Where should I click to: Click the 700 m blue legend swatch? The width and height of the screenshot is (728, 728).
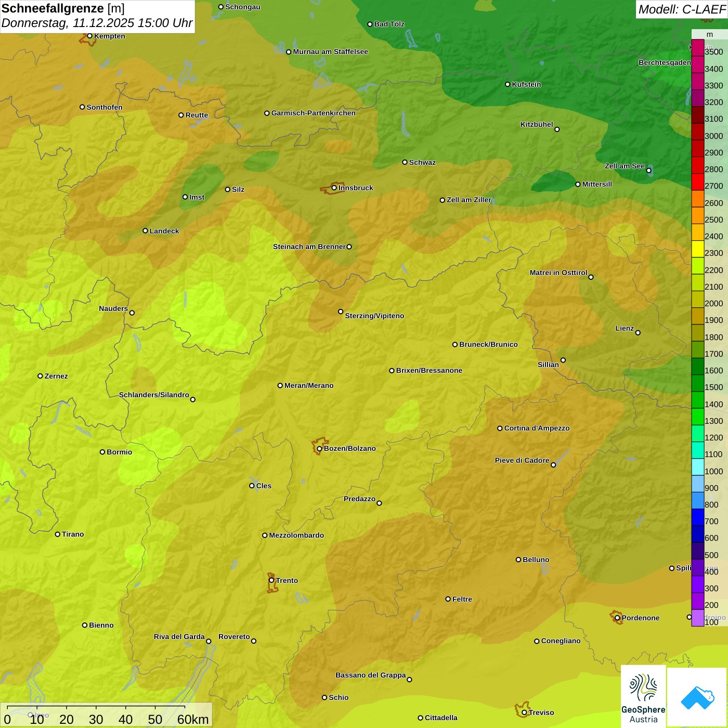(x=698, y=517)
